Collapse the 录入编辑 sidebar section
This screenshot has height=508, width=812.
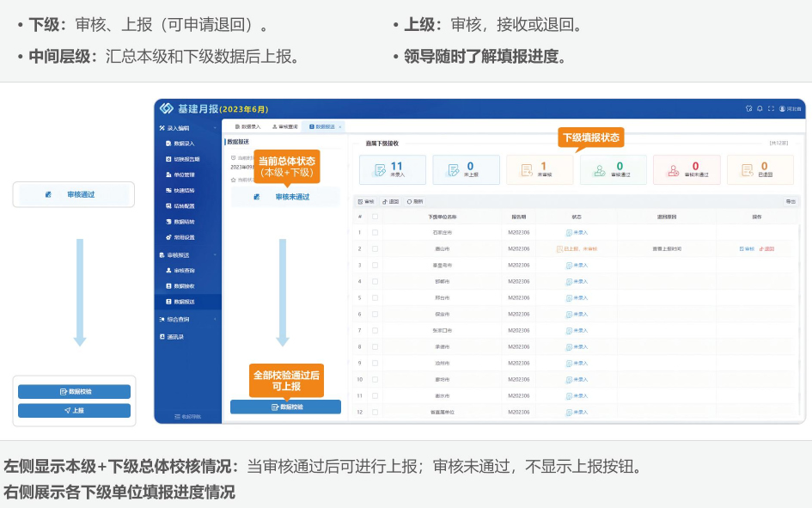(x=215, y=128)
